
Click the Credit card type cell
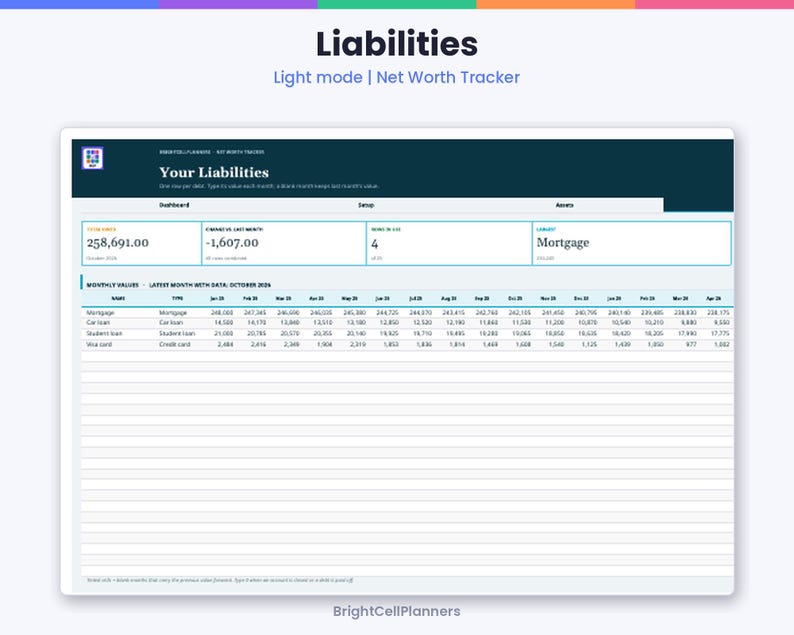click(x=175, y=344)
